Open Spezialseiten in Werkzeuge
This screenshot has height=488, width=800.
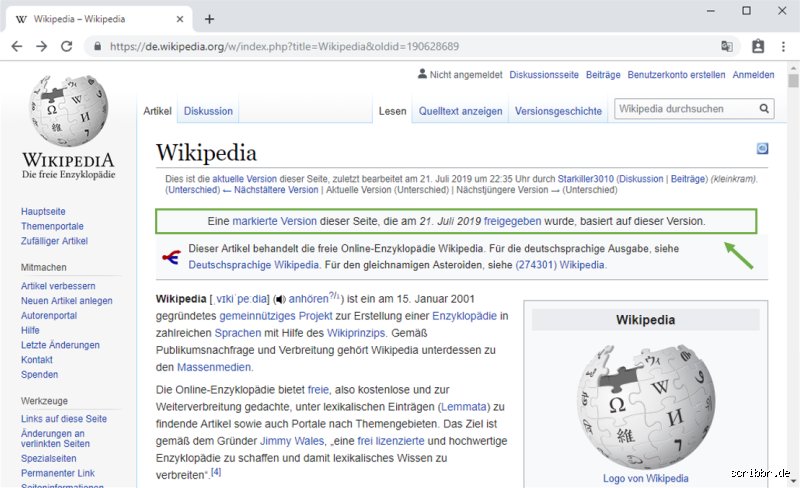48,458
